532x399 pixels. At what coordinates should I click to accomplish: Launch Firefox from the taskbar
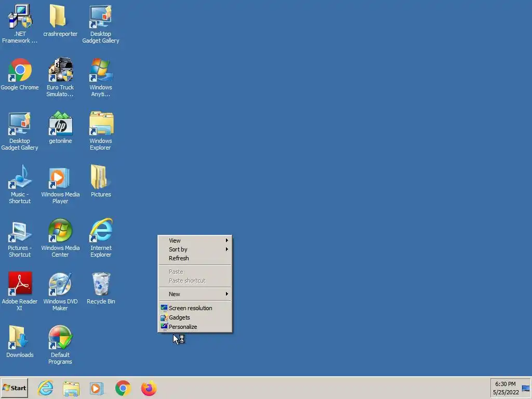(149, 388)
